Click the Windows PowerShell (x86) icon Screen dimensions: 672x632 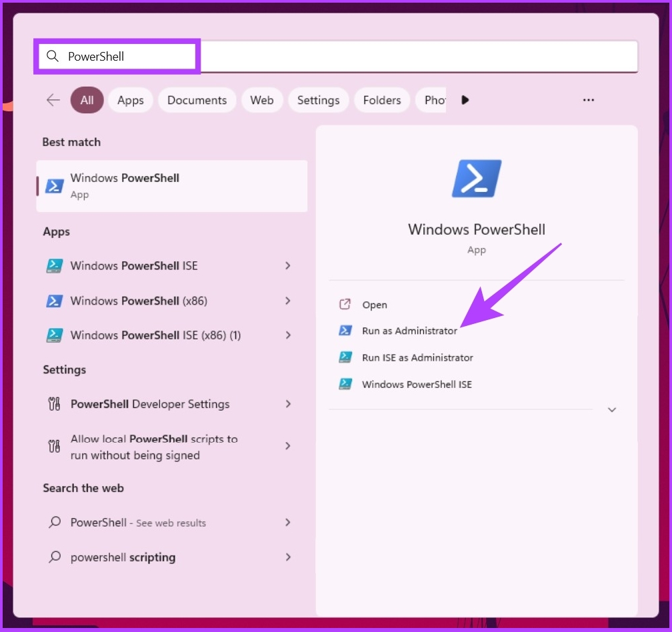click(55, 301)
